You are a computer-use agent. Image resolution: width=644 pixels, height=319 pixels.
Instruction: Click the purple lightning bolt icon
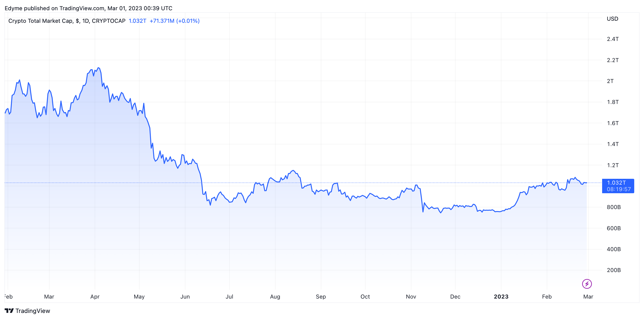(587, 284)
